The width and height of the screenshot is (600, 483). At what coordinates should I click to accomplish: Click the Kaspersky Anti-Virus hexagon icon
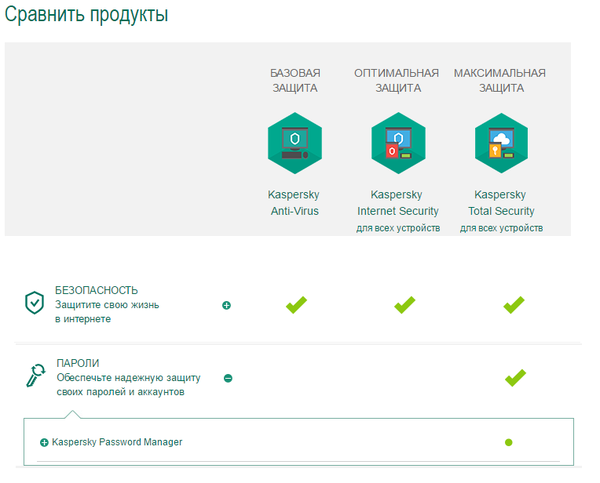coord(295,143)
